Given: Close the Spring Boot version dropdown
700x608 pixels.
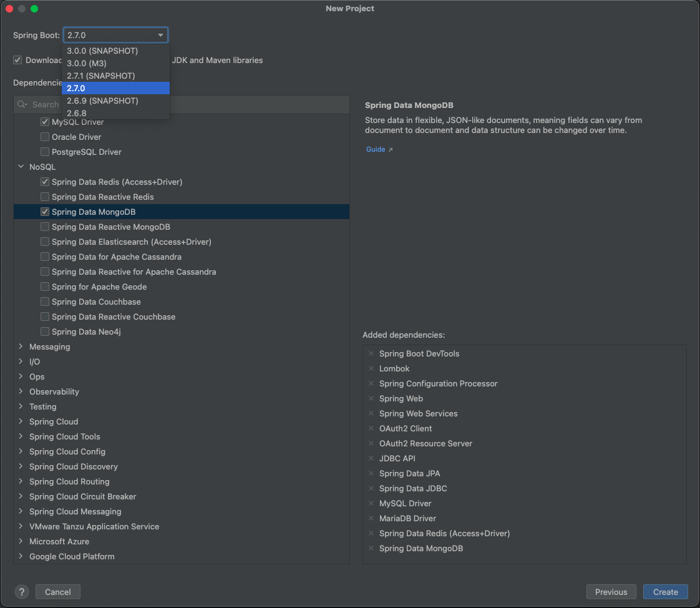Looking at the screenshot, I should click(160, 35).
